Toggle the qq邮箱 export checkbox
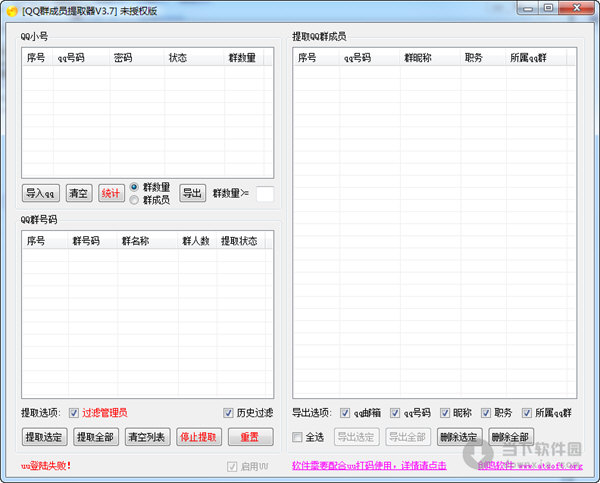This screenshot has height=483, width=600. pos(345,413)
